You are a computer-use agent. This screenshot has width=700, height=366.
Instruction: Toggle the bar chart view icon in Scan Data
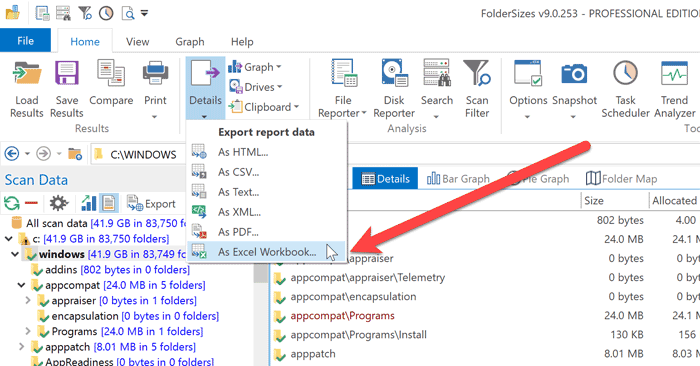click(x=89, y=204)
